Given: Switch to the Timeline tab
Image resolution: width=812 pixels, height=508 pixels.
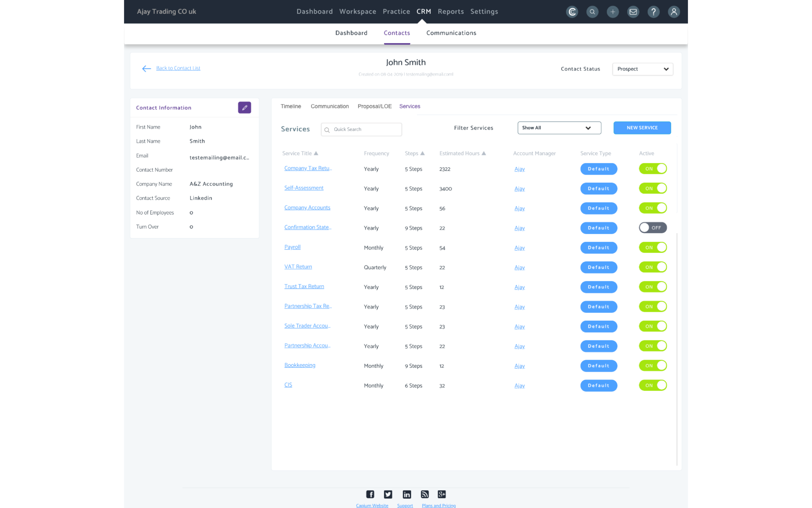Looking at the screenshot, I should 291,106.
